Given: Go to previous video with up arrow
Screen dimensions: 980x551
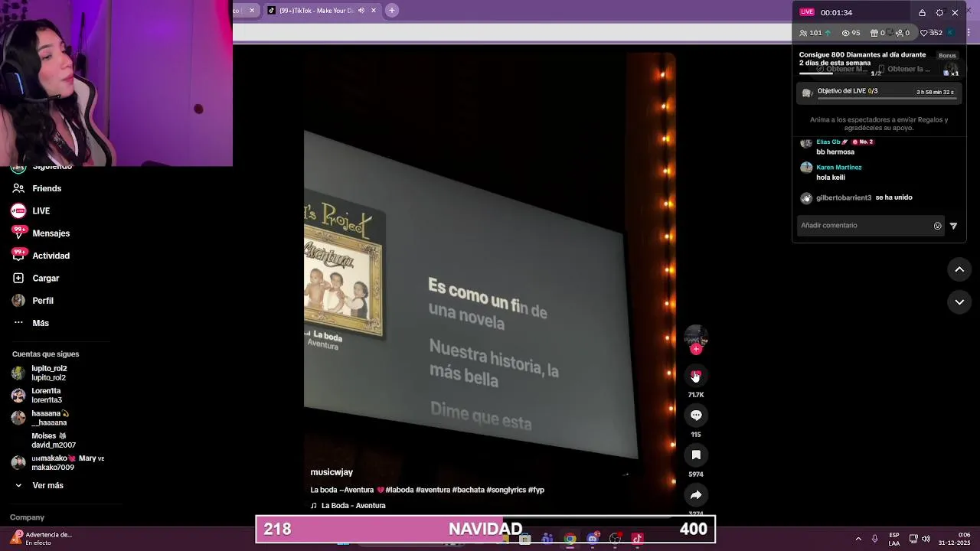Looking at the screenshot, I should [959, 269].
